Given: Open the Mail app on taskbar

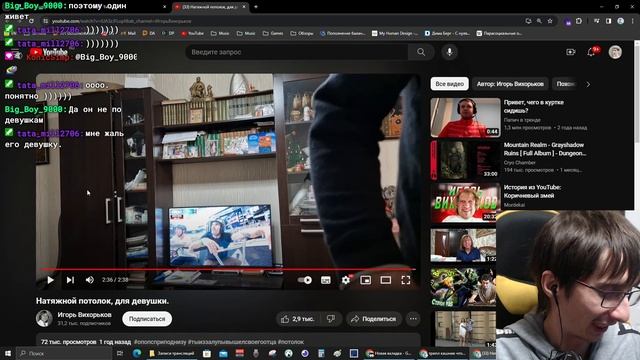Looking at the screenshot, I should (x=223, y=353).
